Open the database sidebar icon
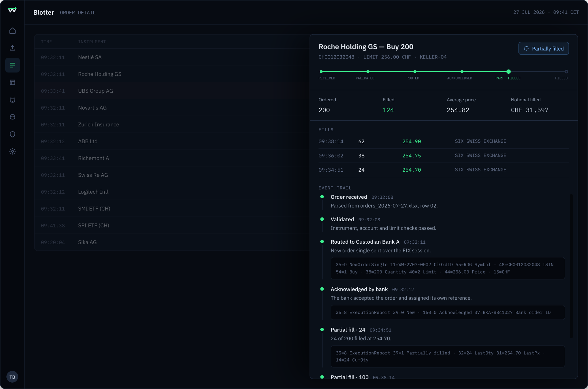The width and height of the screenshot is (588, 389). point(13,117)
